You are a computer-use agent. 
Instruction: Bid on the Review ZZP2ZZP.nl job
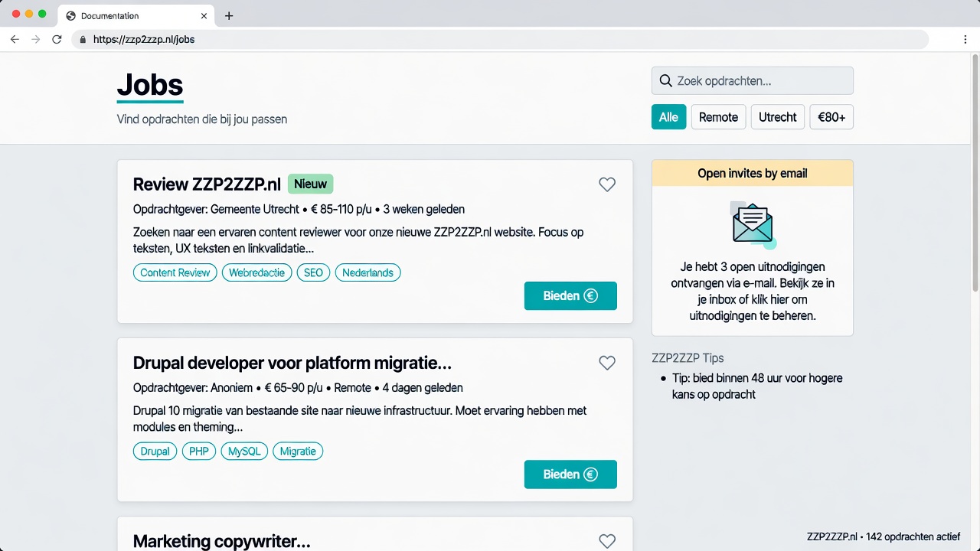[x=570, y=296]
